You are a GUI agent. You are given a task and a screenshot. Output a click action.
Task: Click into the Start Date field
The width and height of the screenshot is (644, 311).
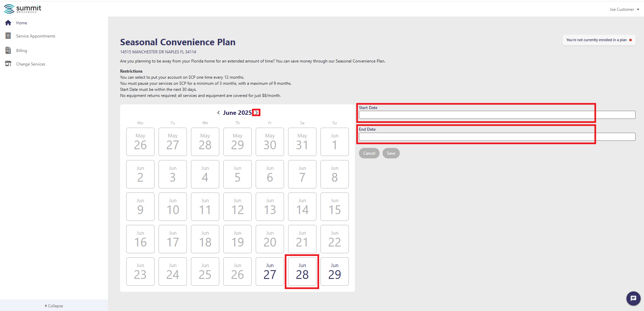coord(497,115)
